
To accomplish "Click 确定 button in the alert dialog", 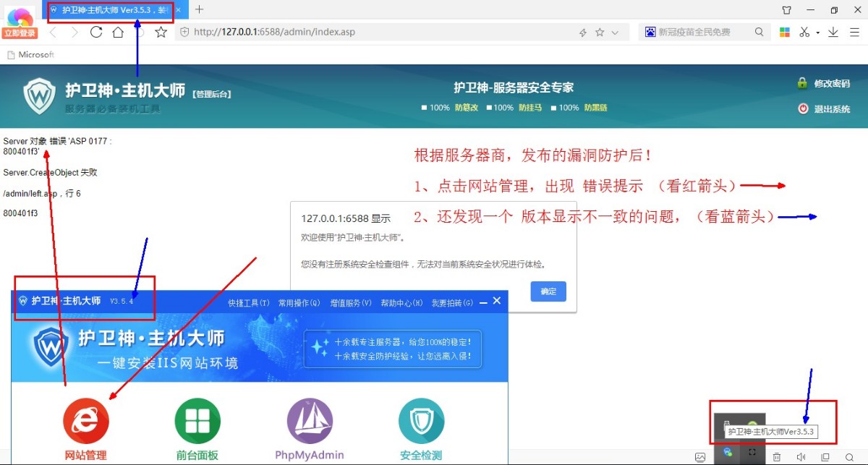I will 548,291.
